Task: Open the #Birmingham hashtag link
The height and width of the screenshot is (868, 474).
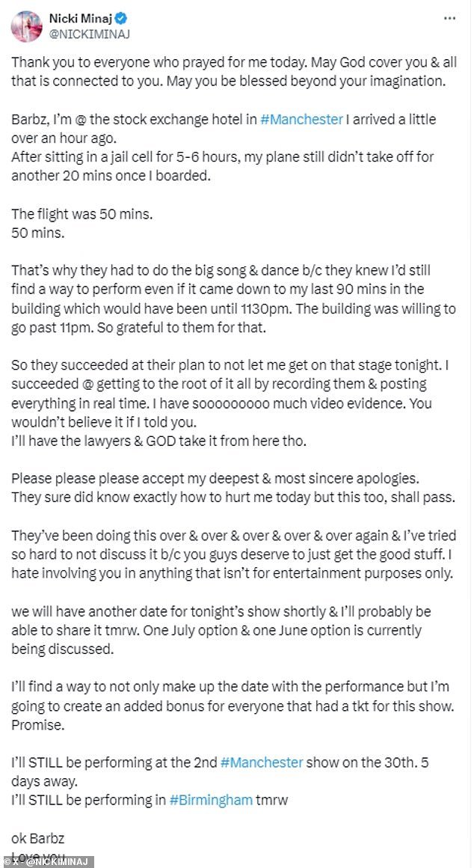Action: pyautogui.click(x=212, y=800)
